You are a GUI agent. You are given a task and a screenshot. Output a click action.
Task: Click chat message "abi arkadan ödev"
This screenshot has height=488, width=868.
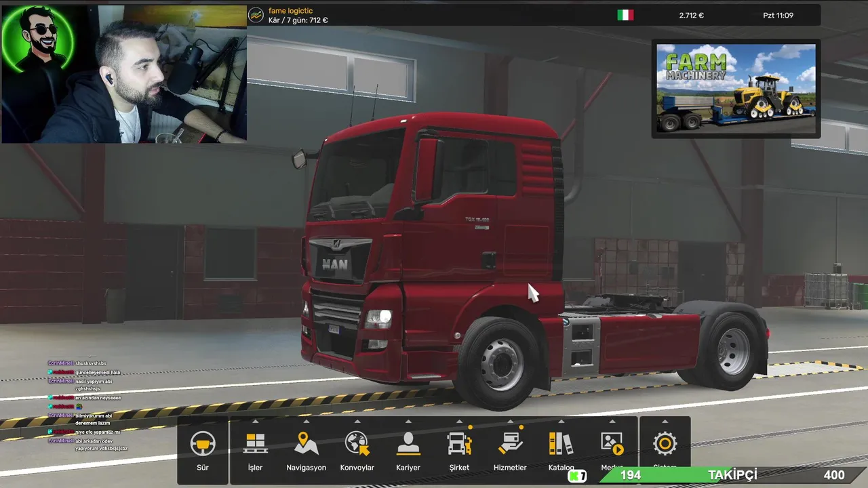pos(94,441)
